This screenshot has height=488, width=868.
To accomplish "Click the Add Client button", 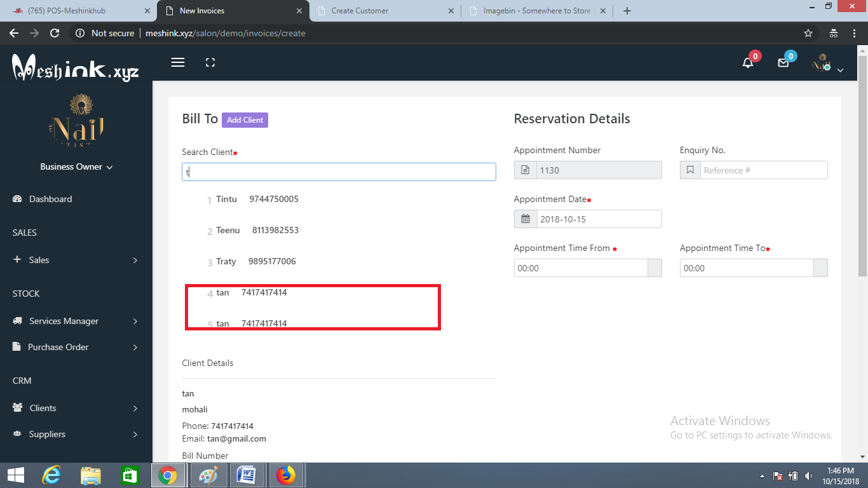I will tap(245, 120).
